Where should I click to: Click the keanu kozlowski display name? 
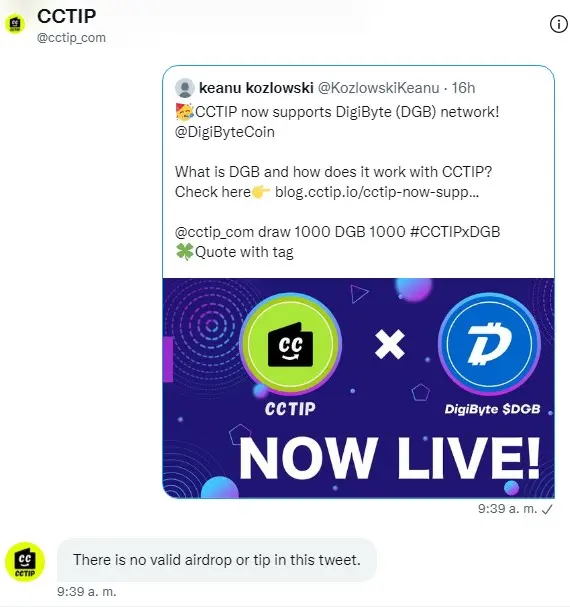click(256, 88)
